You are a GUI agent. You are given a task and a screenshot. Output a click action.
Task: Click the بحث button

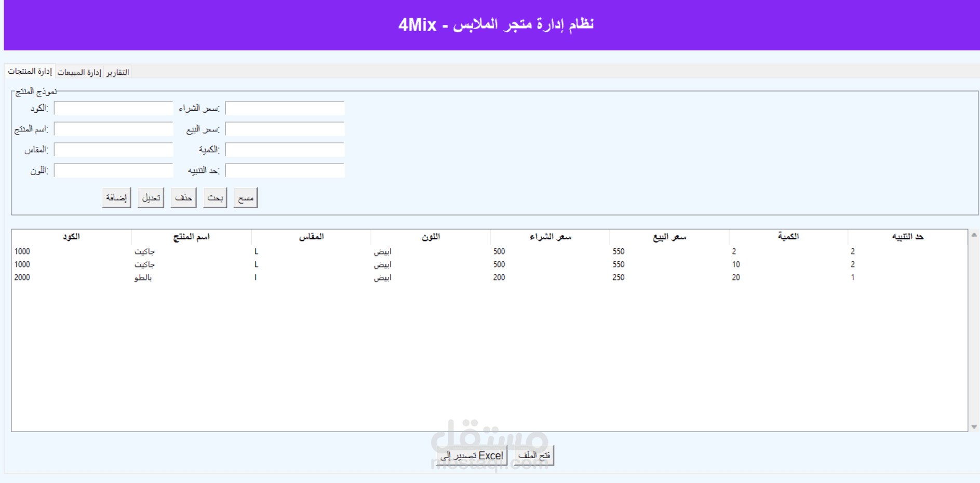(x=215, y=198)
